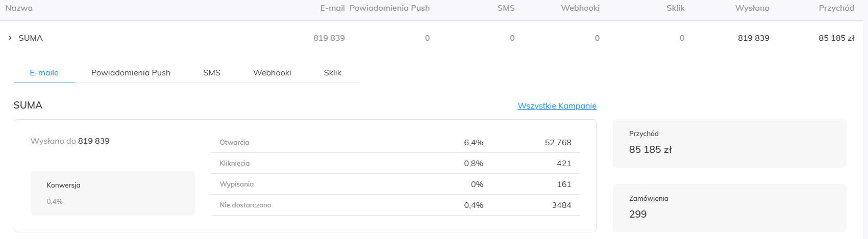Click the Zamówienia 299 card

[x=730, y=208]
